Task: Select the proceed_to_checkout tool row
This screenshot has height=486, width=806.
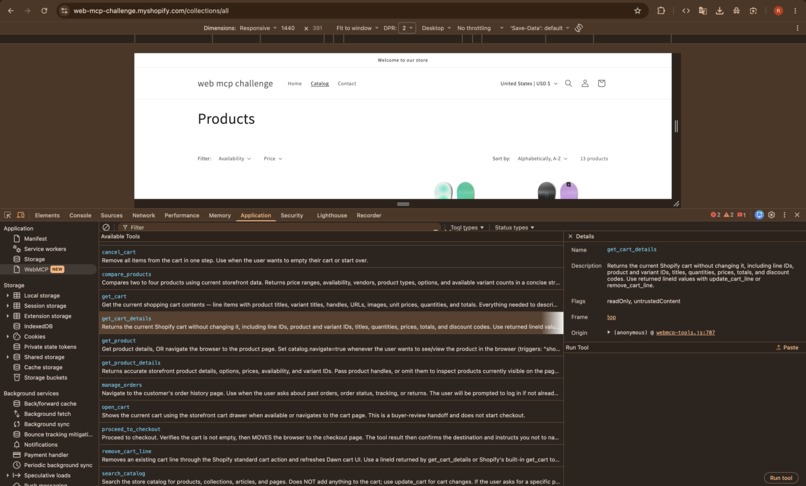Action: [x=331, y=433]
